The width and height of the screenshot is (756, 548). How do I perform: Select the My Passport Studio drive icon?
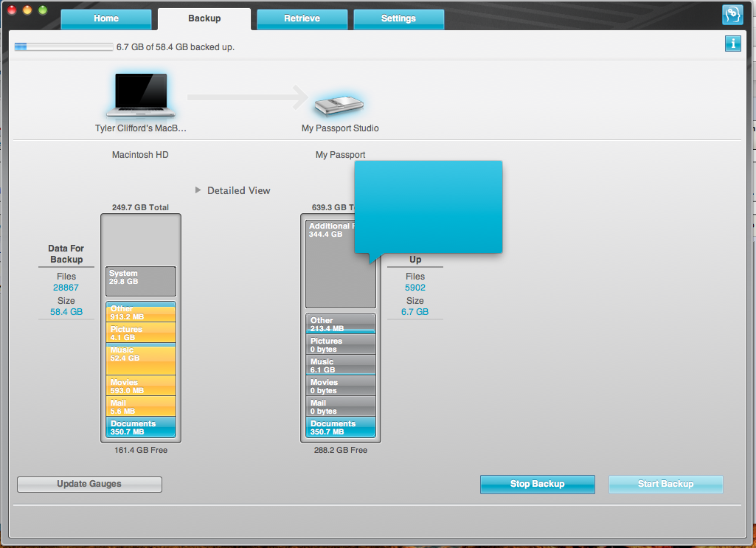339,105
